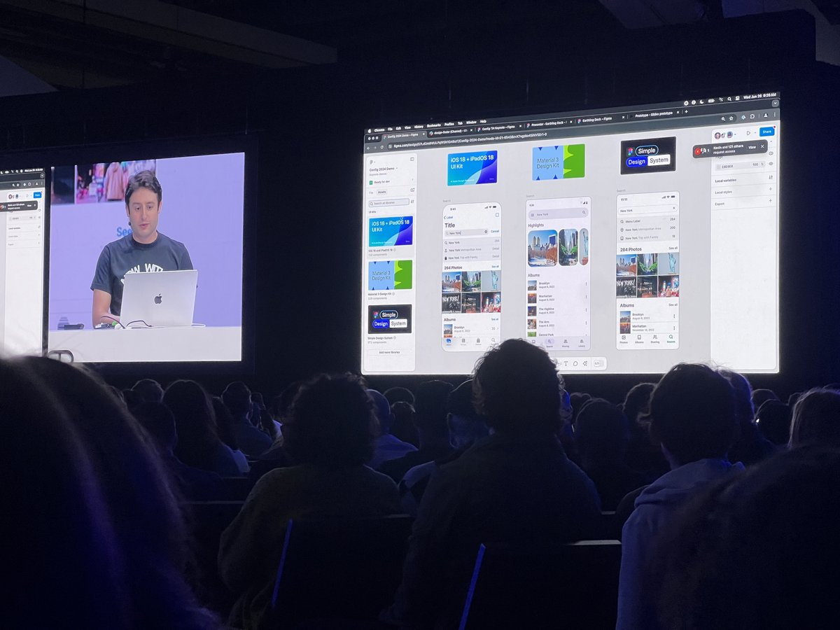Click Search tab in right phone mockup
Screen dimensions: 840x630
671,339
